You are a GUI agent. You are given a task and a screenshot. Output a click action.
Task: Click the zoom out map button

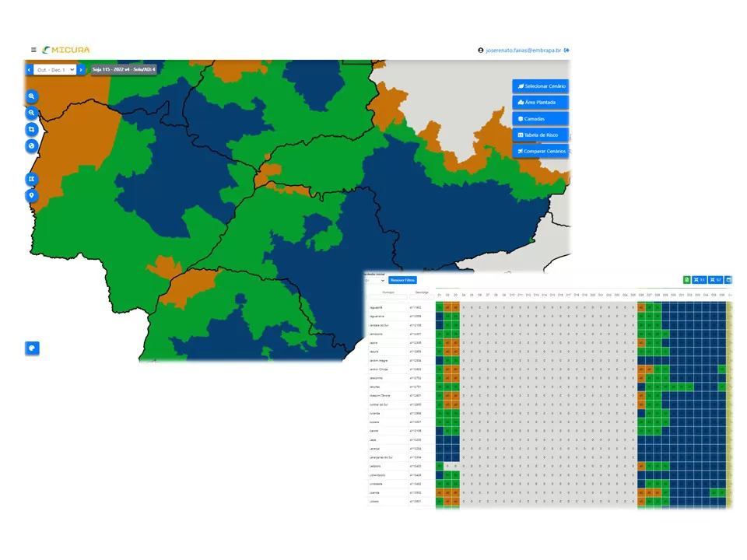pyautogui.click(x=32, y=113)
